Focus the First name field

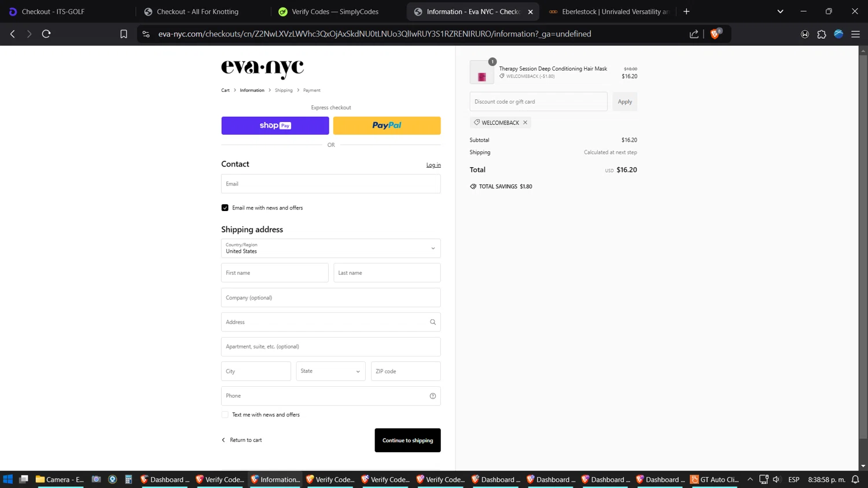[274, 273]
